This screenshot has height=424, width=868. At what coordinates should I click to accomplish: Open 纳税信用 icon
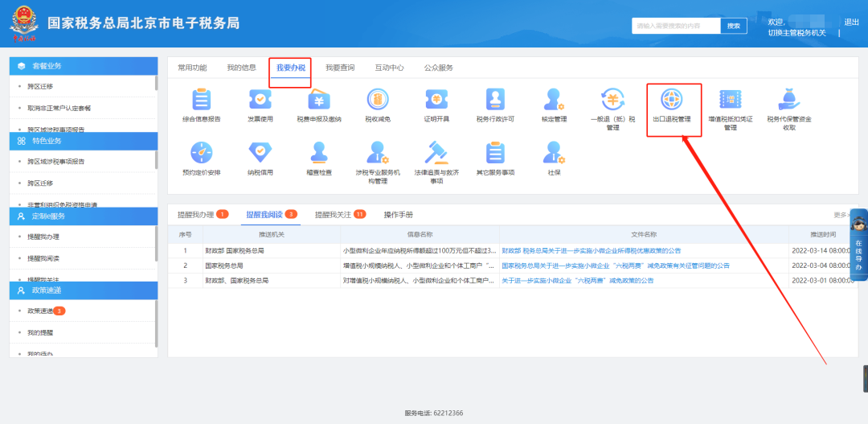click(260, 153)
